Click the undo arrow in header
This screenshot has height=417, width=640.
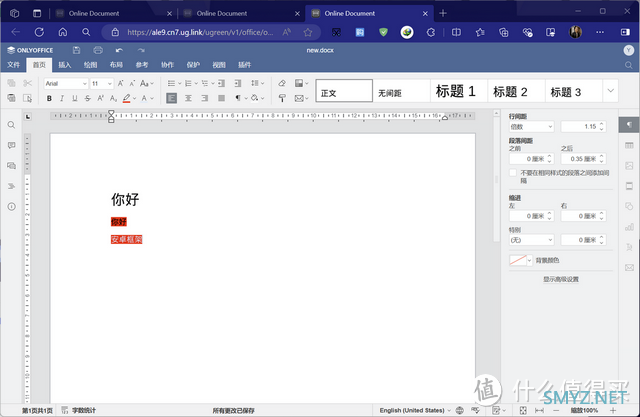(x=119, y=49)
